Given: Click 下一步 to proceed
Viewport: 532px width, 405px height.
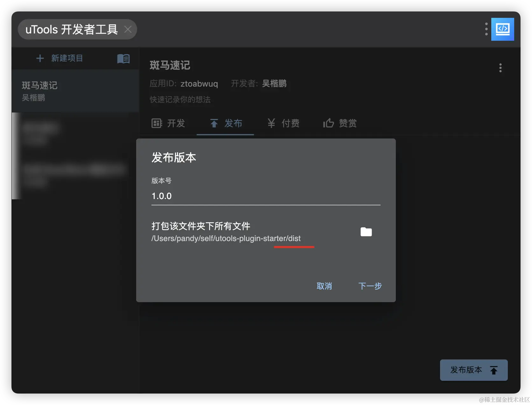Looking at the screenshot, I should tap(370, 286).
